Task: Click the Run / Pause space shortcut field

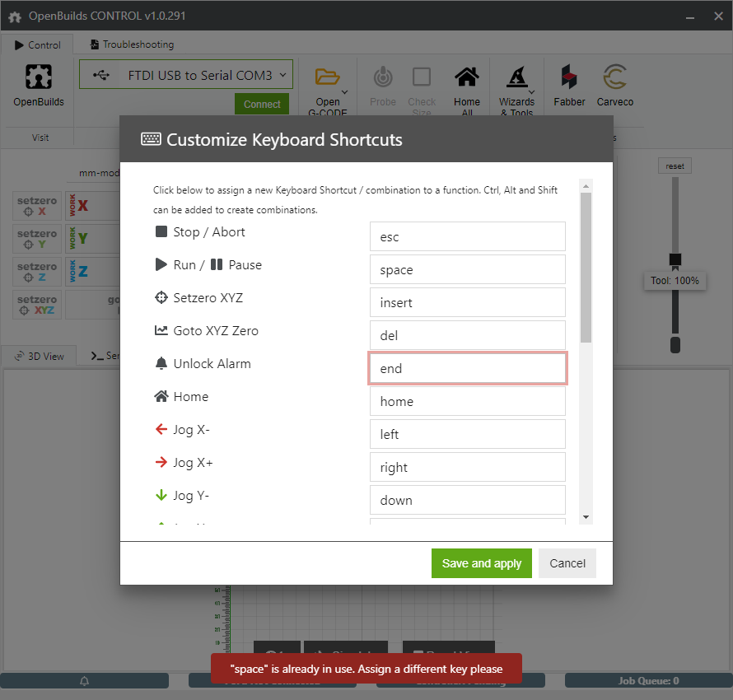Action: (x=468, y=269)
